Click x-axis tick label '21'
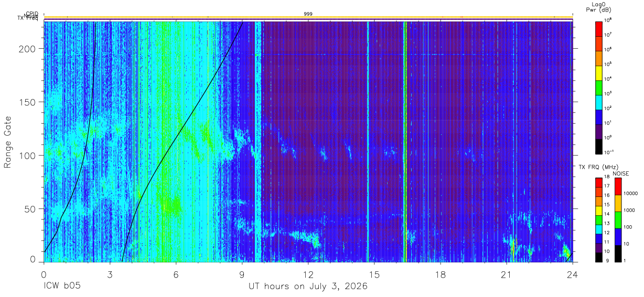The image size is (644, 297). click(x=507, y=274)
